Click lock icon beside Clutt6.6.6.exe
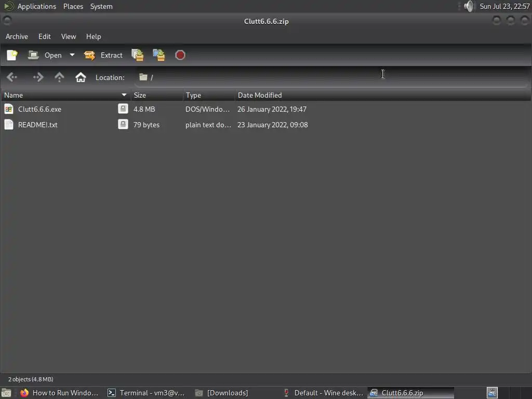This screenshot has width=532, height=399. 123,109
